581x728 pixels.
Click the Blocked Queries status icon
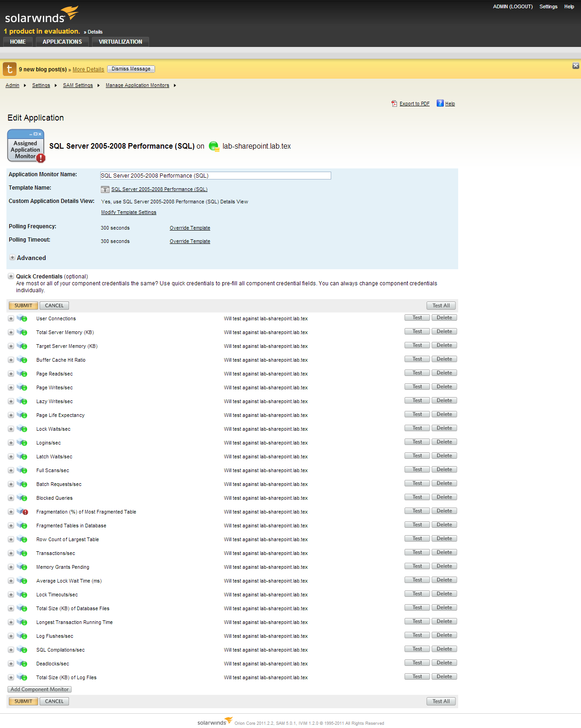point(22,498)
